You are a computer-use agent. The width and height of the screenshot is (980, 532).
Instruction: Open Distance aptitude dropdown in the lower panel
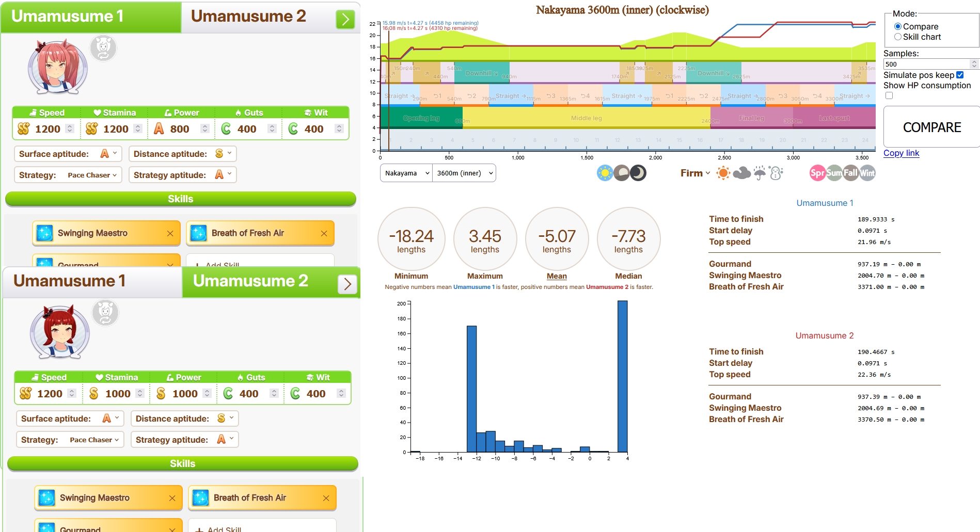click(185, 418)
